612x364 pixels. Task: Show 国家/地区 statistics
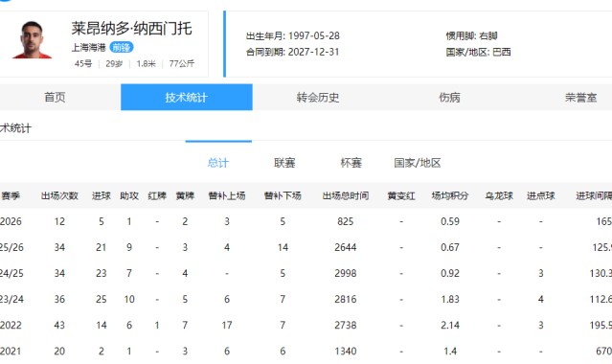pos(418,163)
